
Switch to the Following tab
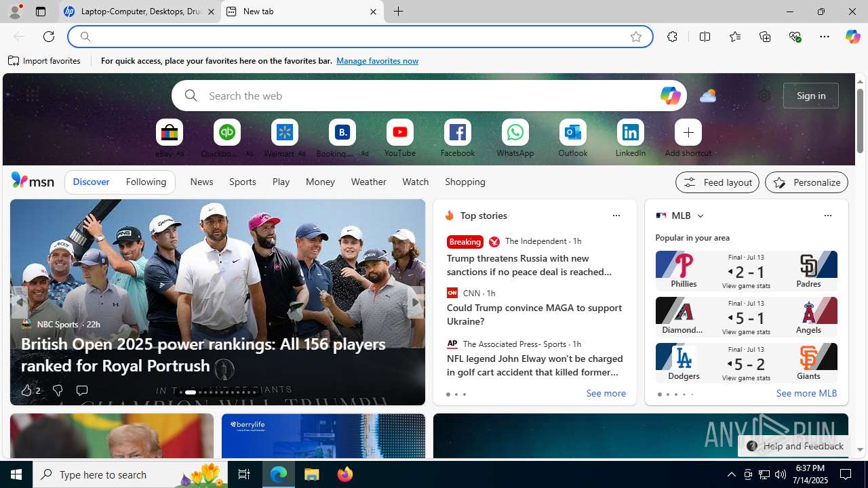coord(146,182)
